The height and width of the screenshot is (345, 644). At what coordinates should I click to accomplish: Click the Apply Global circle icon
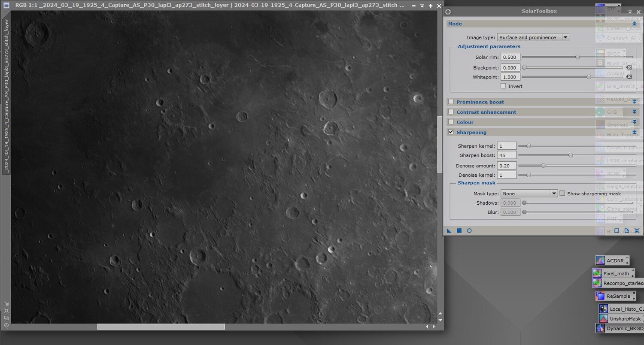click(469, 231)
